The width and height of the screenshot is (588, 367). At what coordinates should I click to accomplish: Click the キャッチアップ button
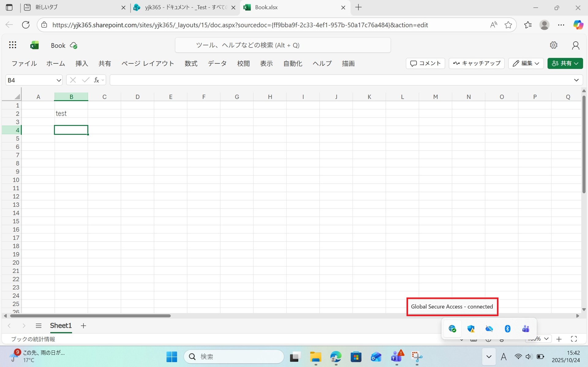(x=477, y=63)
